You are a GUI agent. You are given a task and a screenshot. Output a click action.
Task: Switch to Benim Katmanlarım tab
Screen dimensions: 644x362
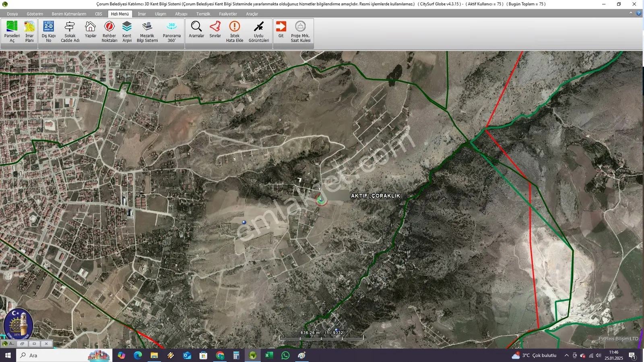pyautogui.click(x=69, y=14)
